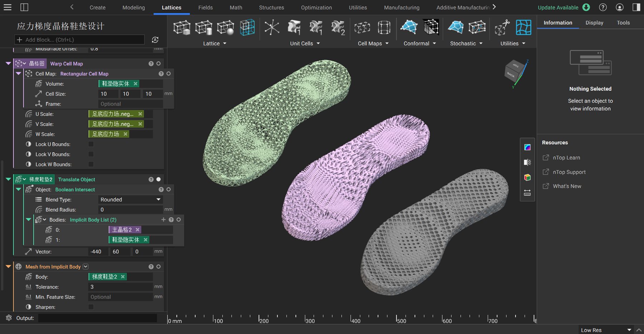Toggle visibility circle of Translate Object block
The height and width of the screenshot is (334, 644).
pyautogui.click(x=158, y=179)
